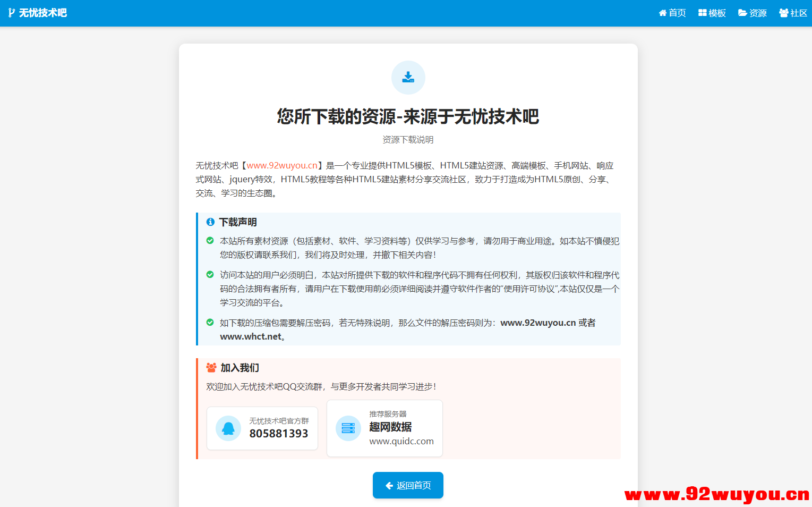Click the info icon beside 下载声明
812x507 pixels.
pyautogui.click(x=210, y=222)
